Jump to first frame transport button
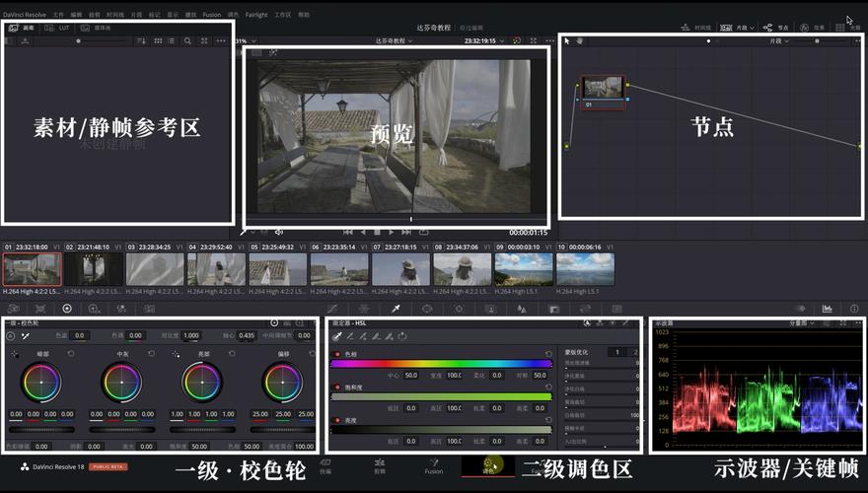868x493 pixels. click(347, 233)
